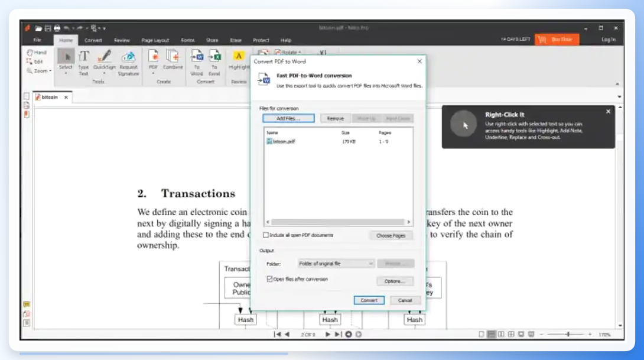
Task: Select the Highlight tool
Action: (239, 60)
